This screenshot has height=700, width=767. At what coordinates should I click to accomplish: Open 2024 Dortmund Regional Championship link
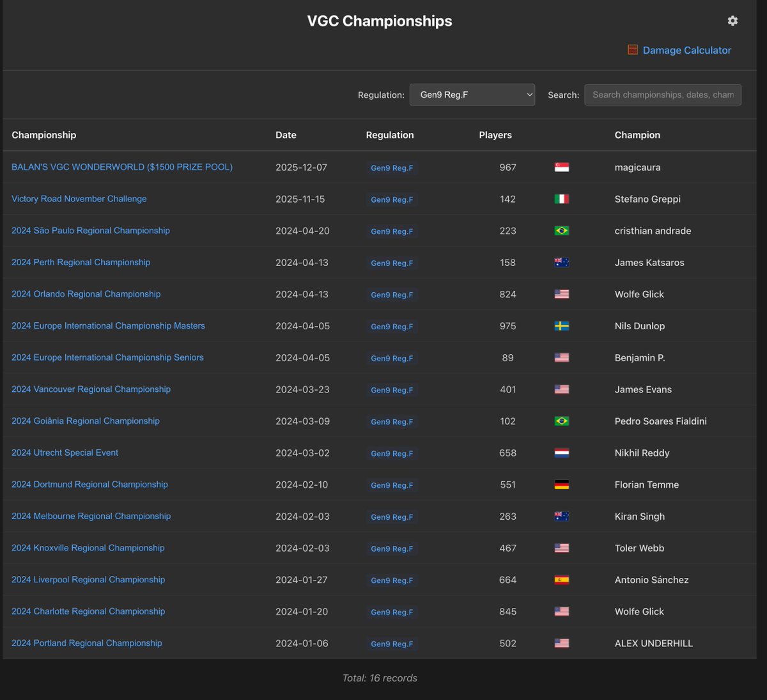click(x=90, y=485)
